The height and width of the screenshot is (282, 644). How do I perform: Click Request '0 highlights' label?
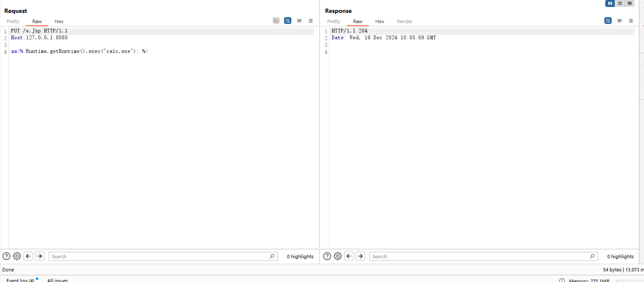click(x=300, y=256)
